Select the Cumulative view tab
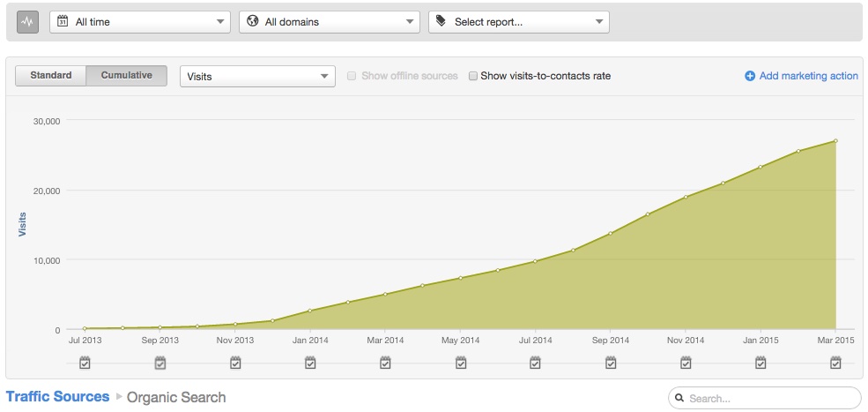This screenshot has height=412, width=868. pyautogui.click(x=126, y=76)
